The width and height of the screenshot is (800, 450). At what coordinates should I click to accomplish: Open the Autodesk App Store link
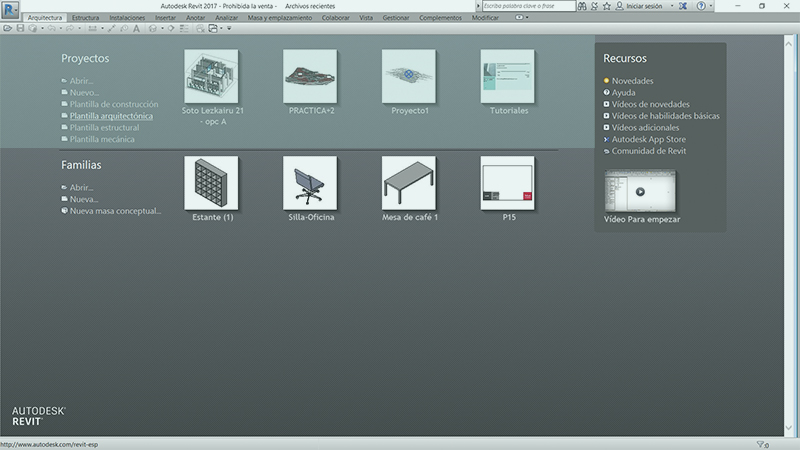[648, 139]
